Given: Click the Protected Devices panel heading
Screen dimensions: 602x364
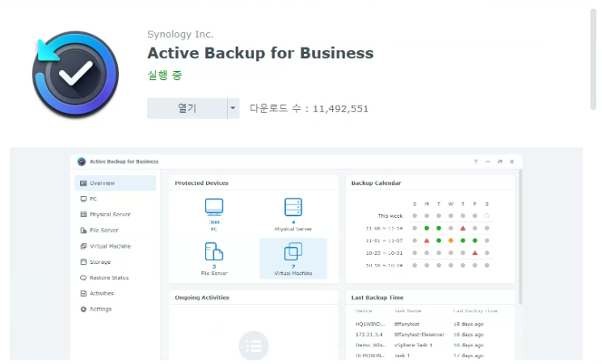Looking at the screenshot, I should coord(201,183).
